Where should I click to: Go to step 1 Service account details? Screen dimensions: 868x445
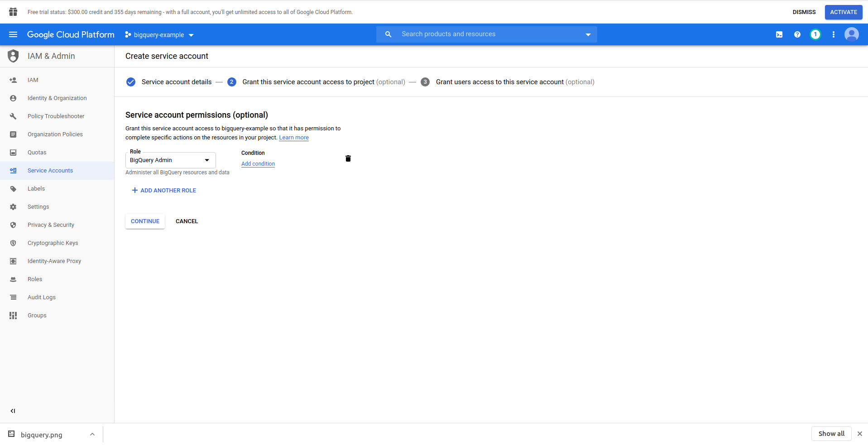click(x=169, y=82)
